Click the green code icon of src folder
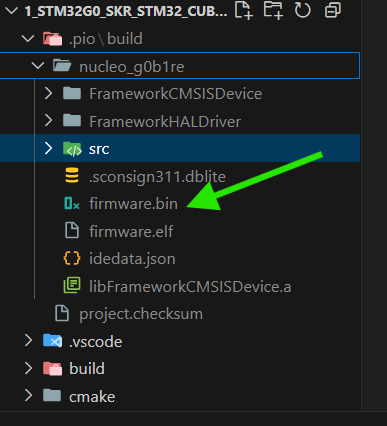Viewport: 387px width, 426px height. pos(72,149)
